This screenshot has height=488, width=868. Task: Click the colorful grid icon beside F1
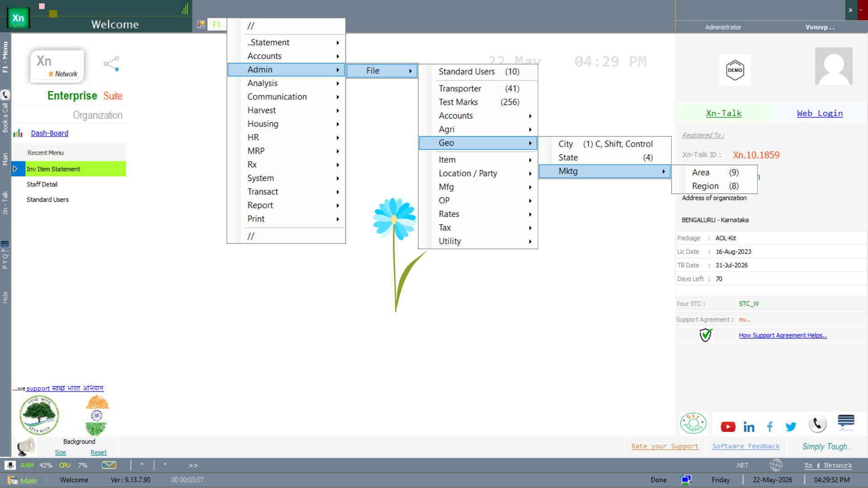pos(201,24)
